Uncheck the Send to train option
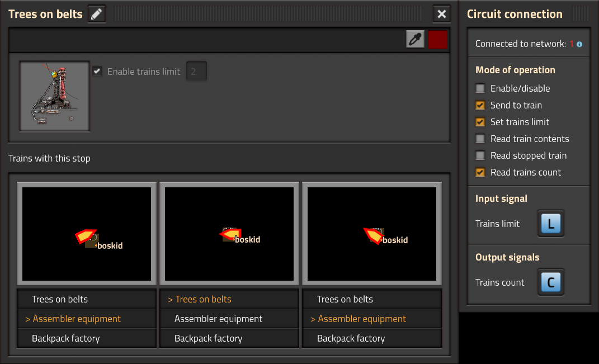599x364 pixels. 480,105
